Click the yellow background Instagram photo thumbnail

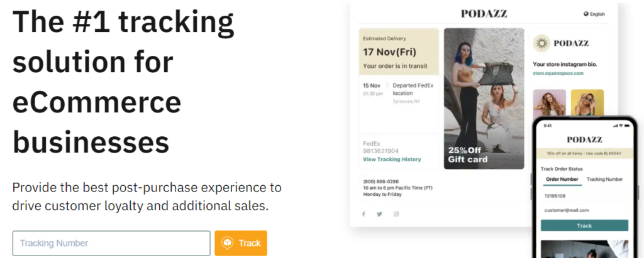click(587, 104)
